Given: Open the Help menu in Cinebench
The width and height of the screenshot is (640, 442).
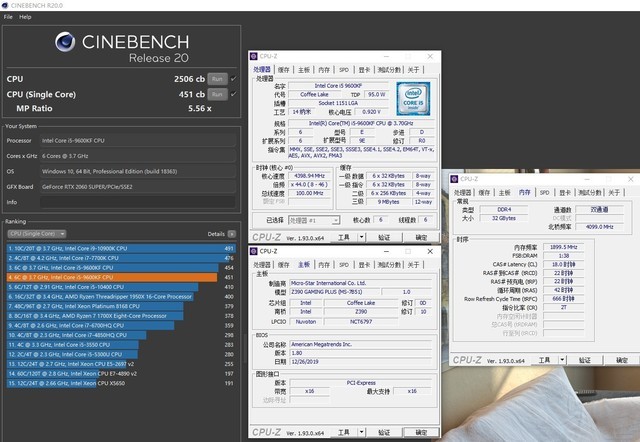Looking at the screenshot, I should [25, 17].
